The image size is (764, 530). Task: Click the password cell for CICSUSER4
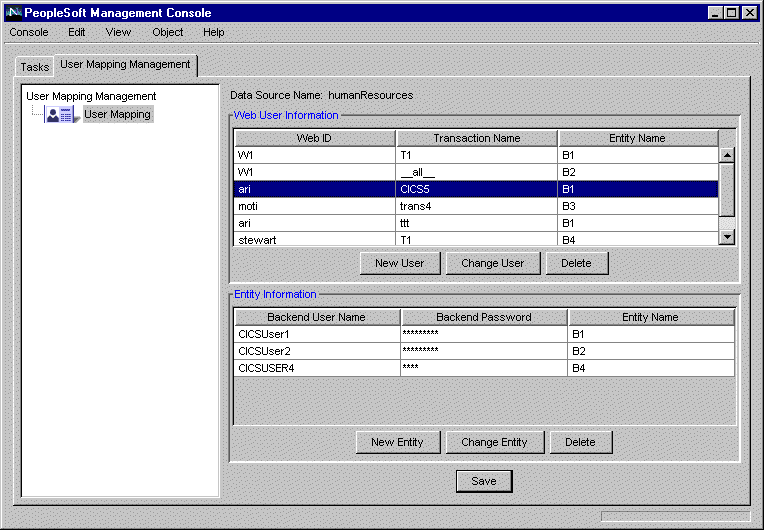484,368
